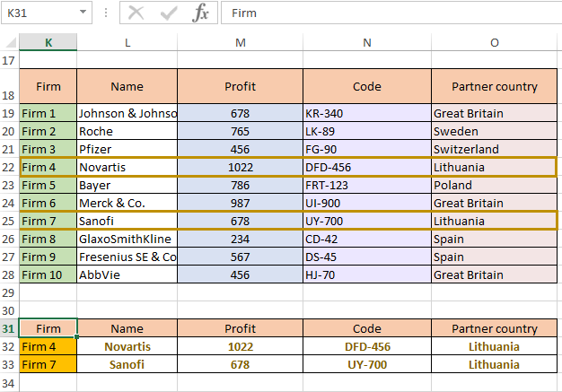Select the code KR-340 cell
This screenshot has height=392, width=562.
pos(367,114)
